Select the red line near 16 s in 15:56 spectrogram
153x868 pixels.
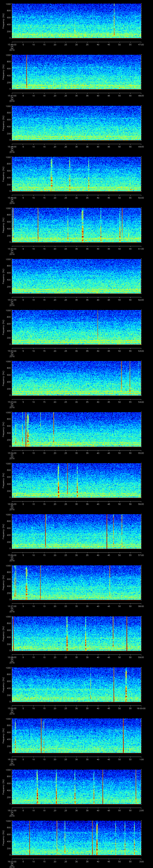point(45,531)
